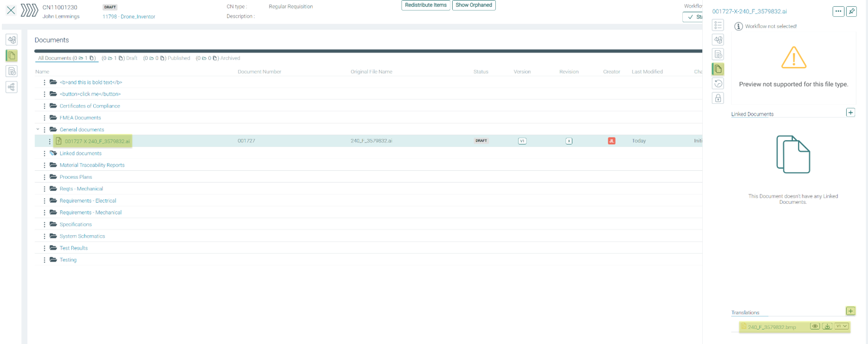Viewport: 868px width, 344px height.
Task: Collapse the General documents folder chevron
Action: click(38, 129)
